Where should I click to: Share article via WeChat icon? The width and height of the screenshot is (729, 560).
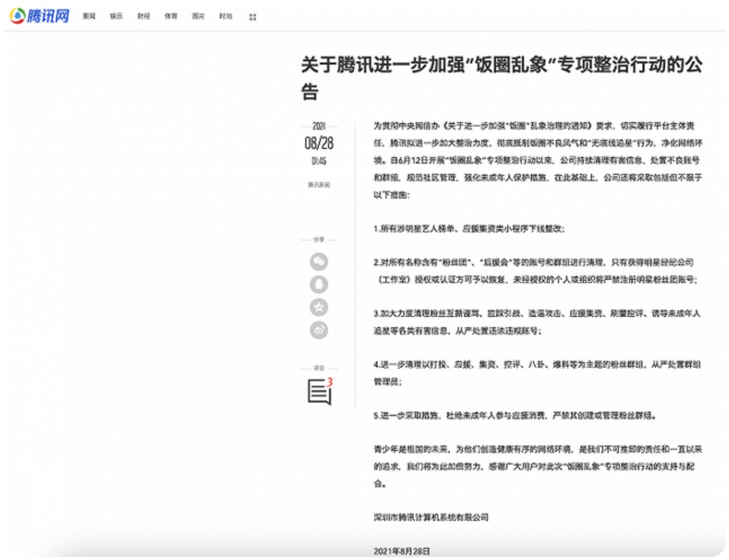[x=319, y=261]
